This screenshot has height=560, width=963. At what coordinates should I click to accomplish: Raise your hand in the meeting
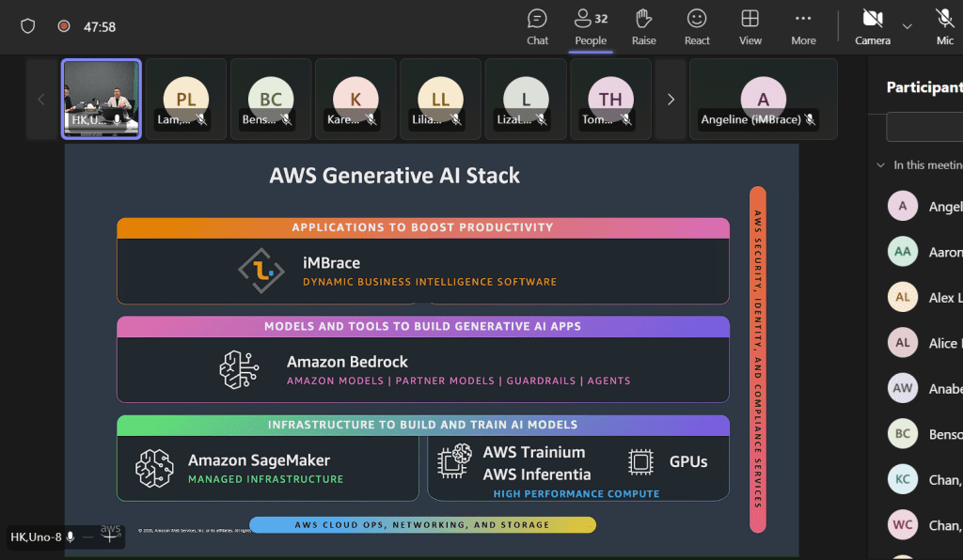coord(643,26)
